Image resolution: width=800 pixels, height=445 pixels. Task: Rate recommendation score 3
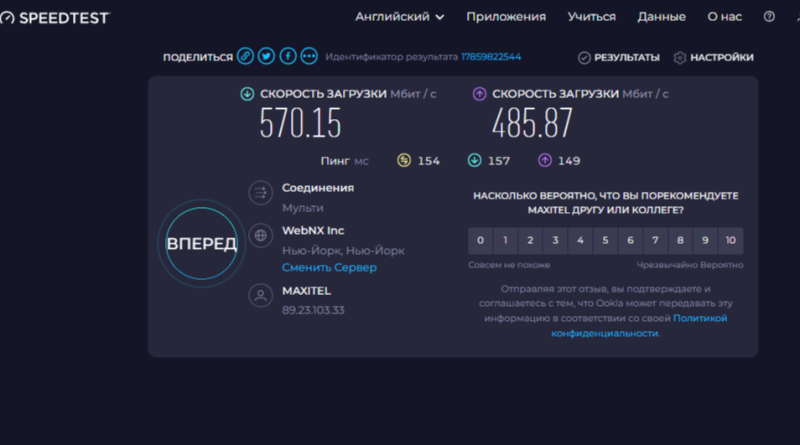click(555, 240)
